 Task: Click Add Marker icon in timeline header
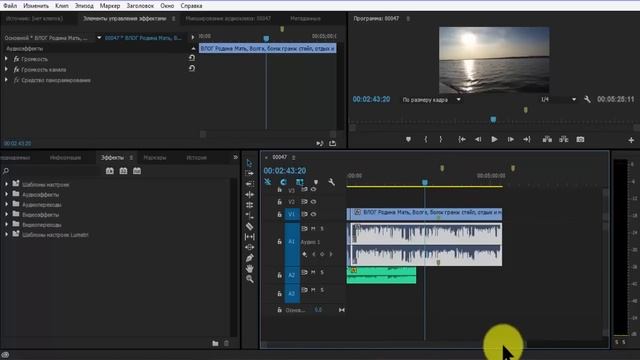pyautogui.click(x=316, y=182)
